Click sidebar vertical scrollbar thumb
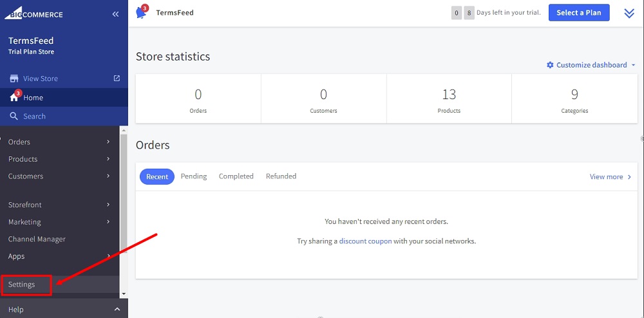The width and height of the screenshot is (644, 318). coord(124,193)
